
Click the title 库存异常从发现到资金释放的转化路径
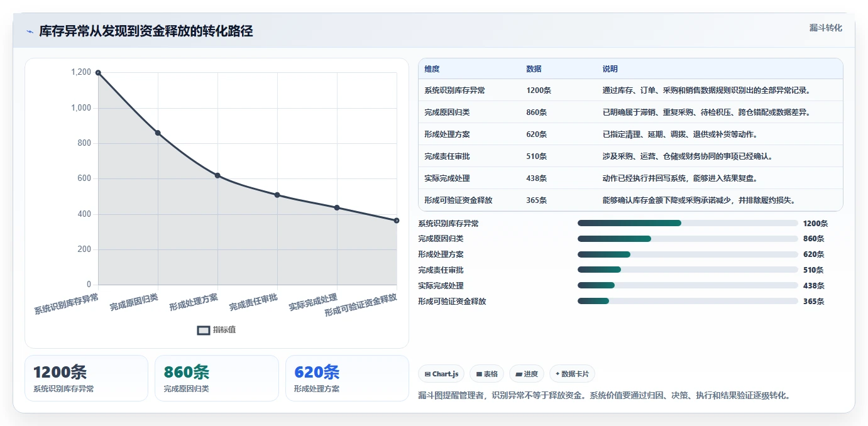(x=146, y=31)
